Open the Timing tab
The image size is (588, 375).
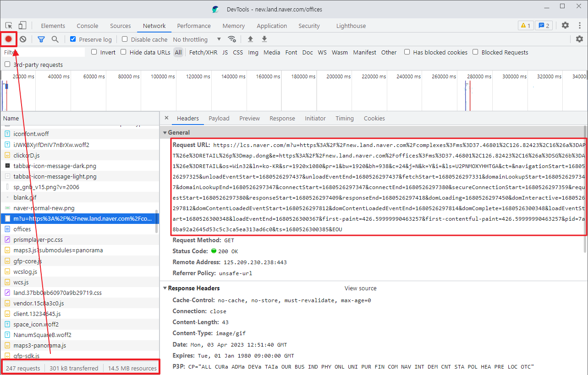345,118
